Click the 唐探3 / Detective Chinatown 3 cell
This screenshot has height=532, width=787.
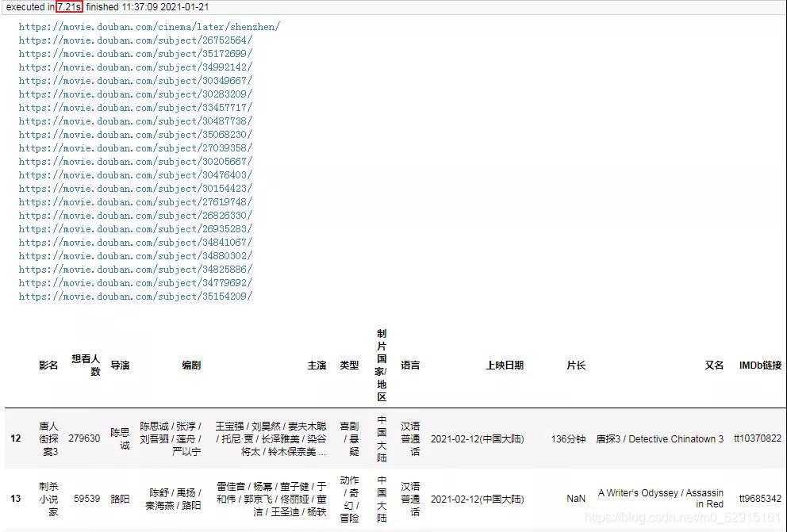[x=659, y=439]
